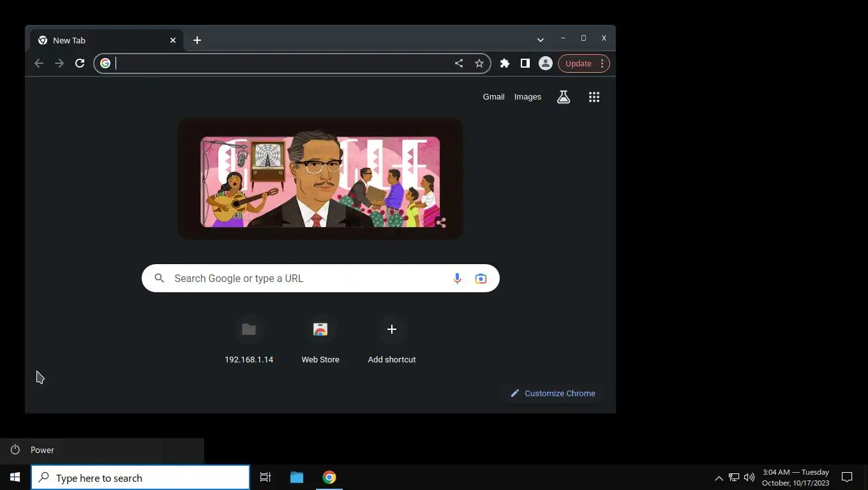Open Chrome's side panel

[x=525, y=63]
